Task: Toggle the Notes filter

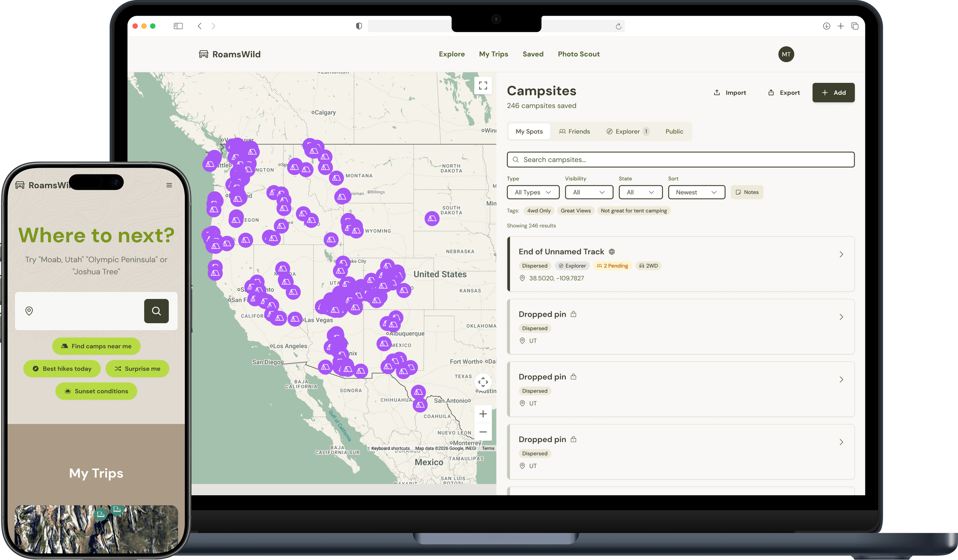Action: click(747, 192)
